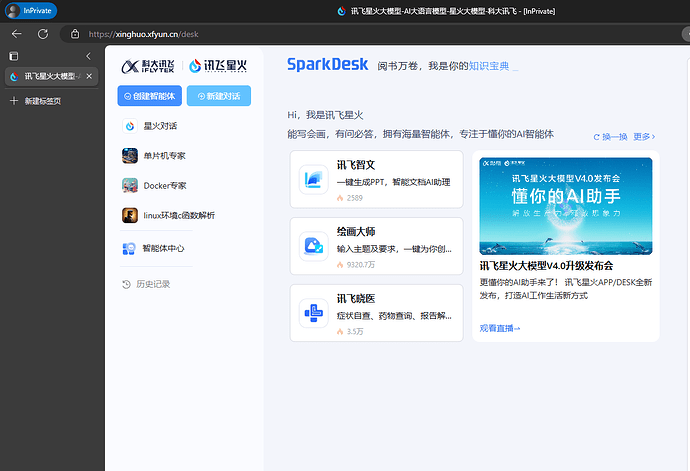Click 新建标签页 label in tab sidebar
Image resolution: width=690 pixels, height=471 pixels.
(x=43, y=101)
